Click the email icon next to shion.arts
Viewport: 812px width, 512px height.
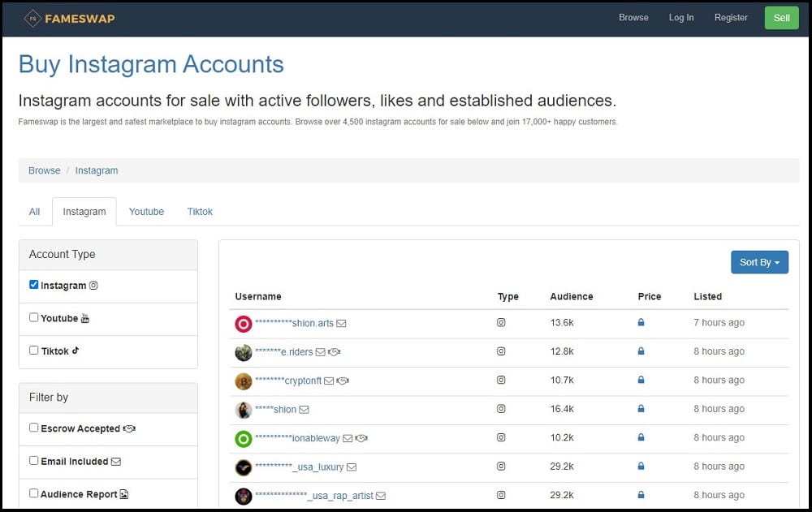pos(341,324)
